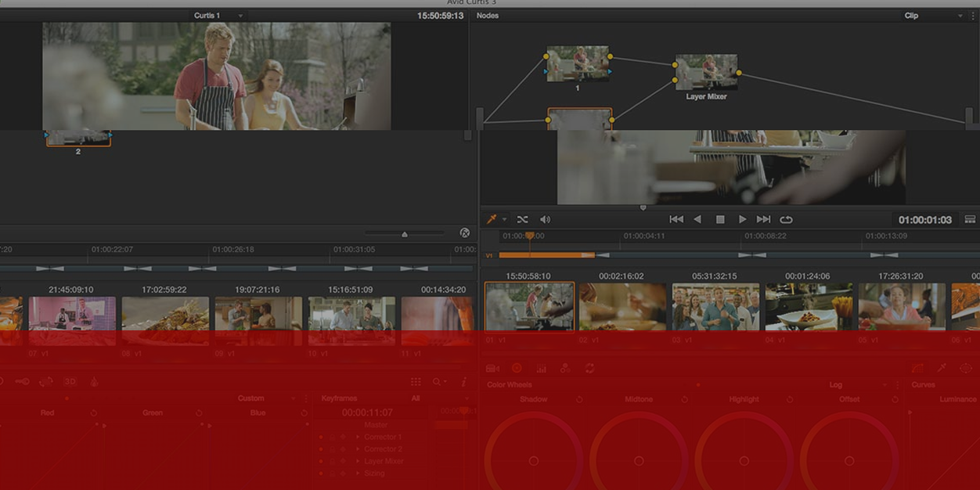Stop playback
This screenshot has width=980, height=490.
click(x=720, y=219)
